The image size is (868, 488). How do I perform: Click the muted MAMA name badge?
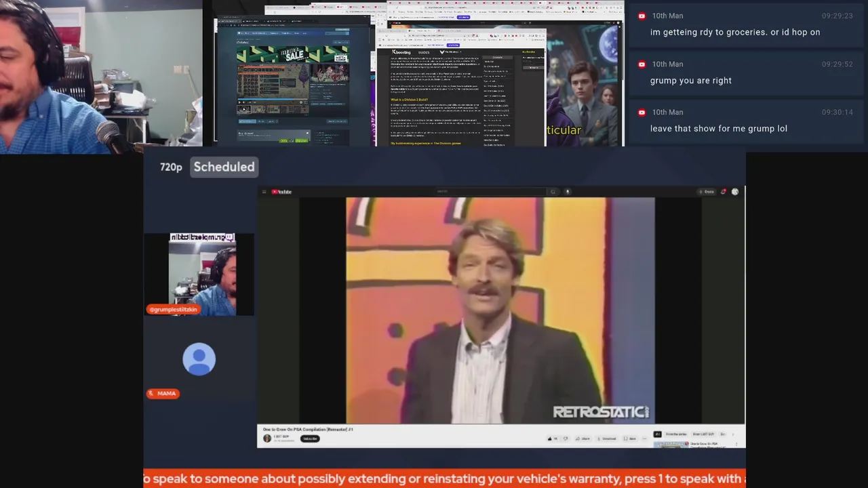(x=163, y=393)
